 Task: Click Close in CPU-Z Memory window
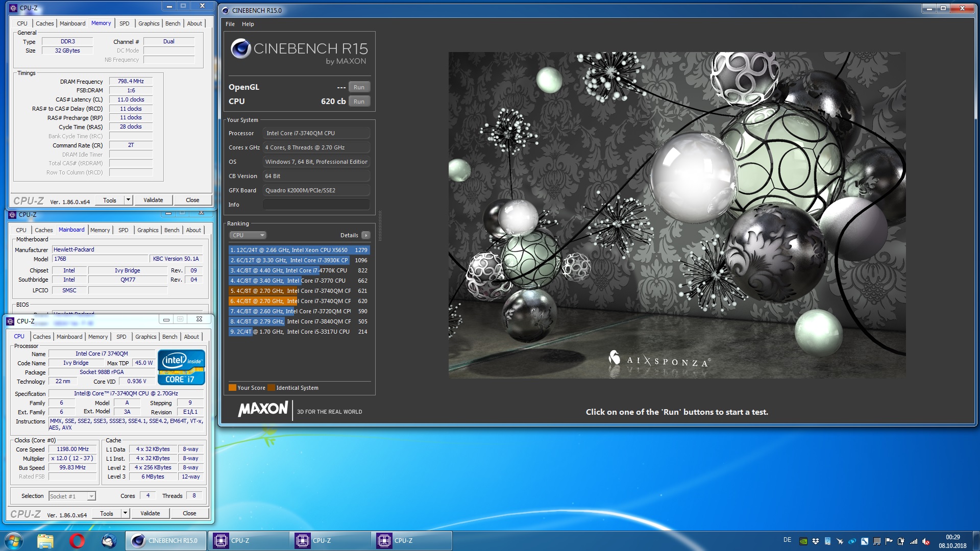pos(192,200)
